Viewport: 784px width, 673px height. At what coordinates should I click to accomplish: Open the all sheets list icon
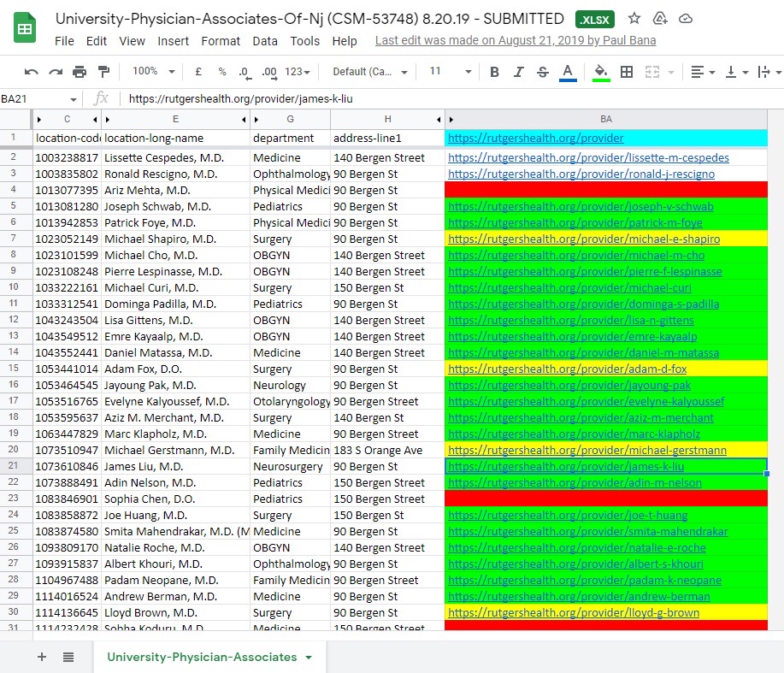pos(68,657)
